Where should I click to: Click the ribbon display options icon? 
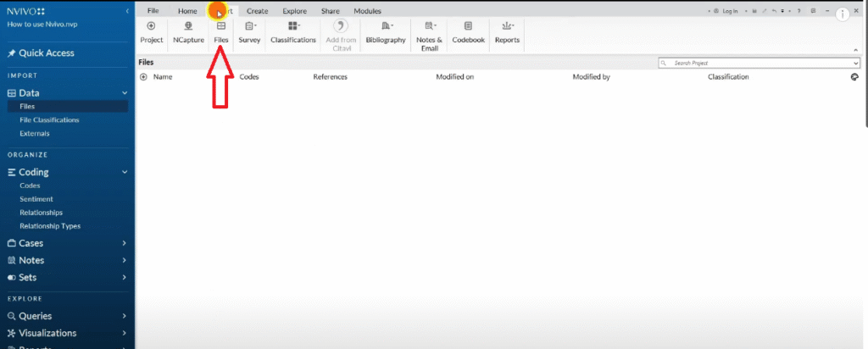(x=813, y=10)
